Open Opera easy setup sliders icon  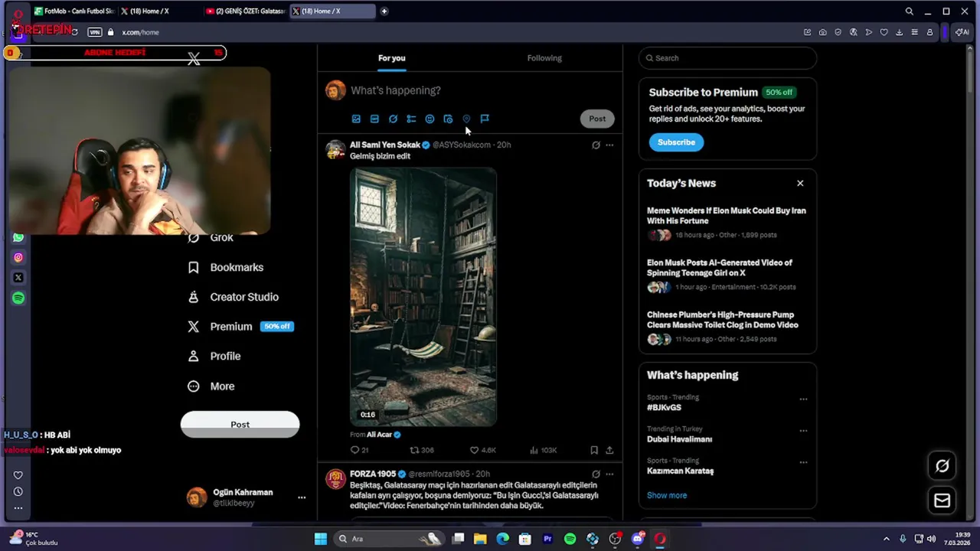(914, 32)
